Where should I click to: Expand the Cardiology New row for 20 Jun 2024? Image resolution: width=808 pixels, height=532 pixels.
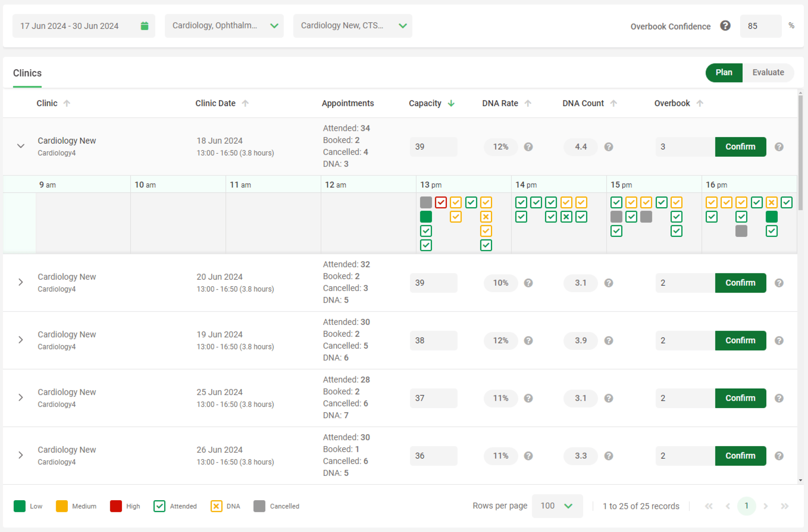[x=20, y=282]
